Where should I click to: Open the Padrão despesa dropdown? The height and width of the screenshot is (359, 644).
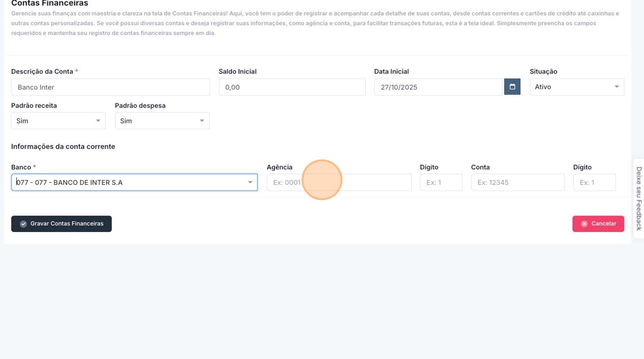[x=162, y=121]
